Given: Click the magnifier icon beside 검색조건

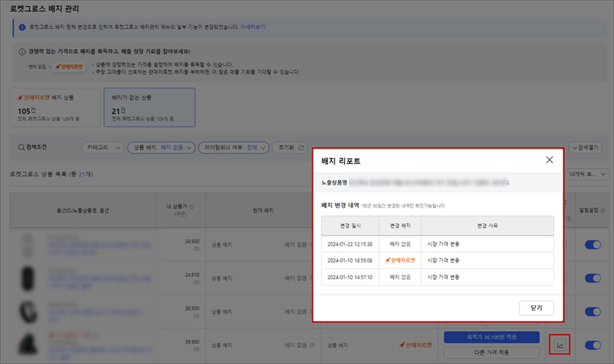Looking at the screenshot, I should tap(21, 147).
